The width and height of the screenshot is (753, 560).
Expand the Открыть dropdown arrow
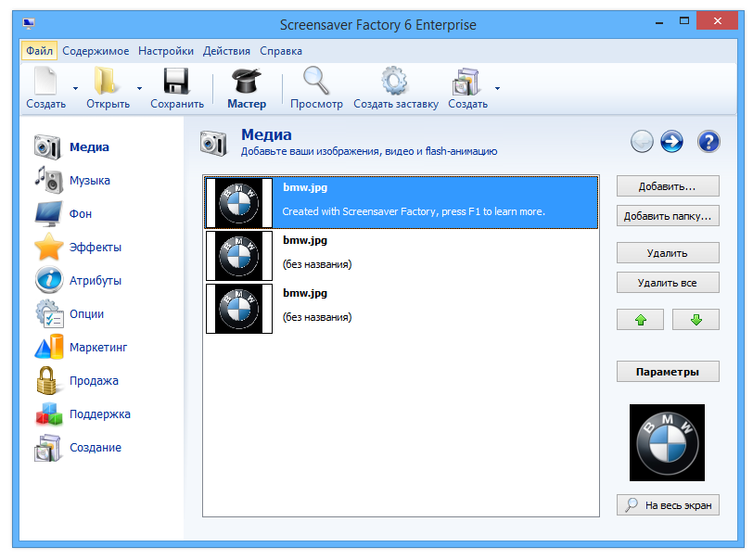click(x=139, y=88)
